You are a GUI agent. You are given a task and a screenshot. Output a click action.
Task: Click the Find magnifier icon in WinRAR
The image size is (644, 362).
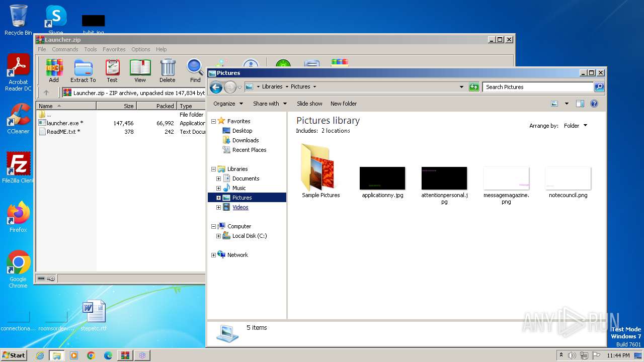coord(195,70)
